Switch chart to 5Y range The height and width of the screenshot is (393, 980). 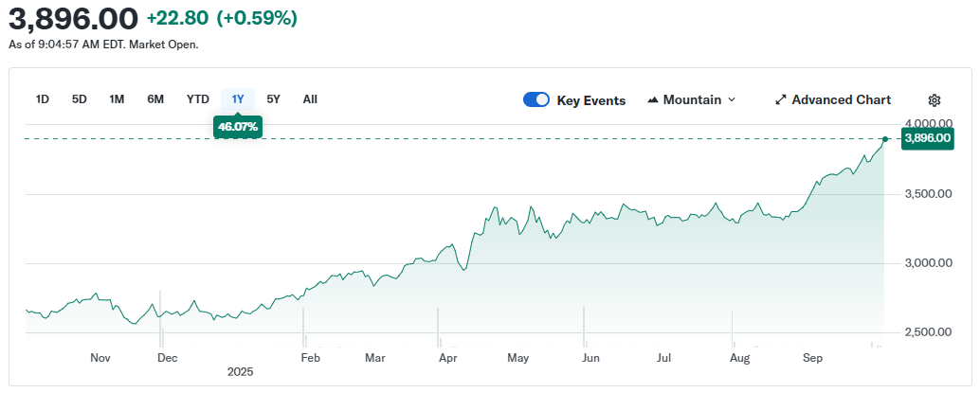click(273, 98)
